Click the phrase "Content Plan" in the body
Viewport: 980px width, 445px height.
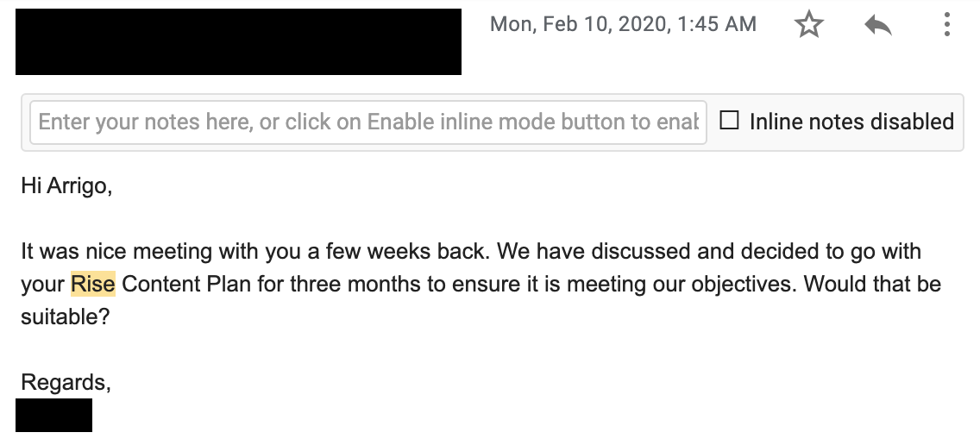click(186, 285)
